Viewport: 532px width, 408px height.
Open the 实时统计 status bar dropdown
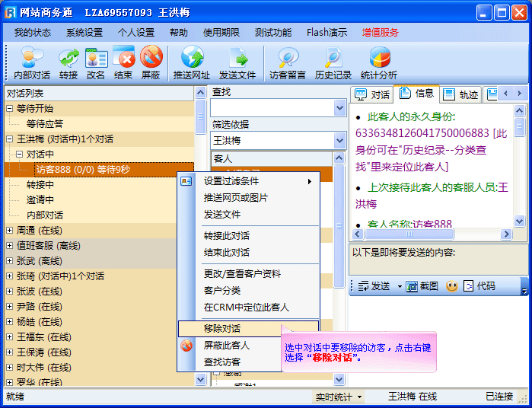[339, 397]
